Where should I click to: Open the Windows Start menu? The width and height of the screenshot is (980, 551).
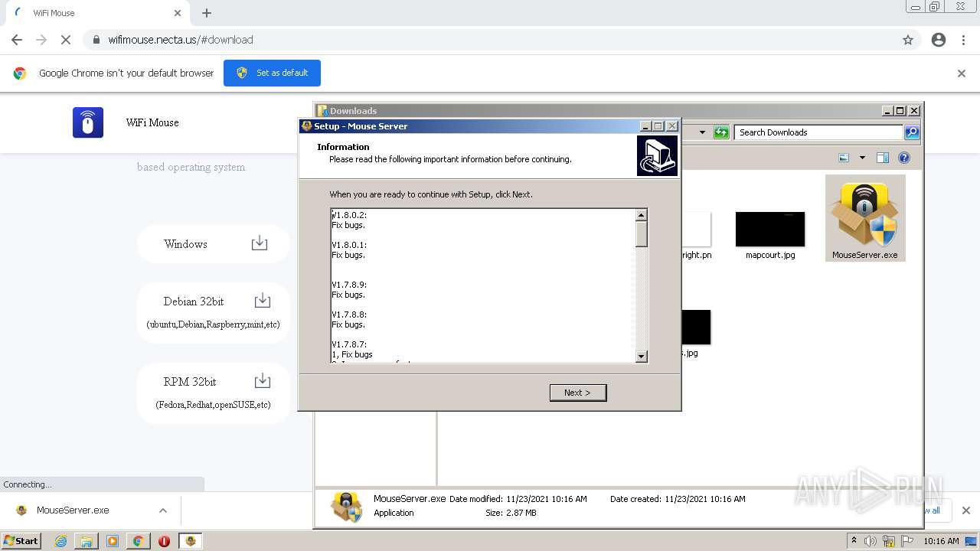click(21, 540)
